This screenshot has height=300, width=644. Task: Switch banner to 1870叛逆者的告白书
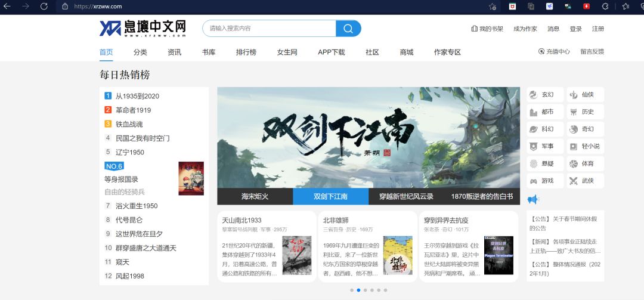pyautogui.click(x=482, y=196)
